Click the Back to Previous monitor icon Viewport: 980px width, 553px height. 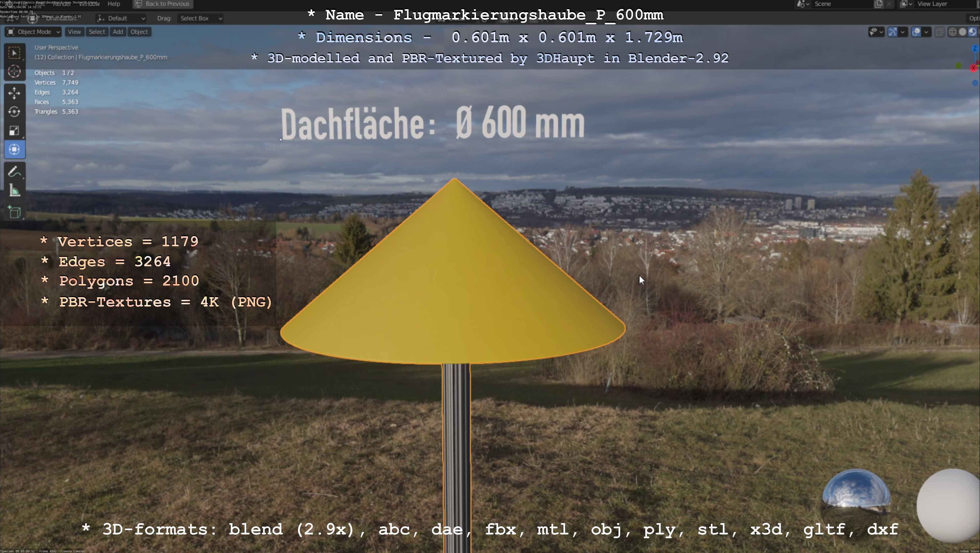[x=139, y=4]
